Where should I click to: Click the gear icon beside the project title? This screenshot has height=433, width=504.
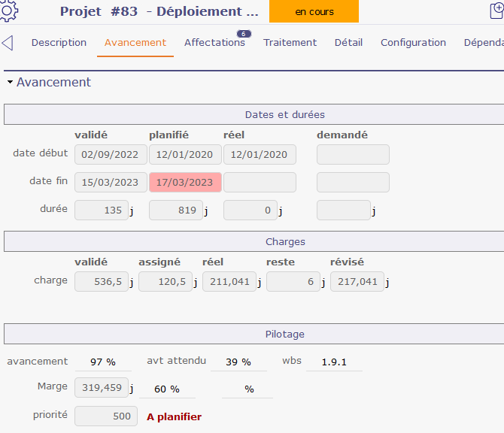10,10
